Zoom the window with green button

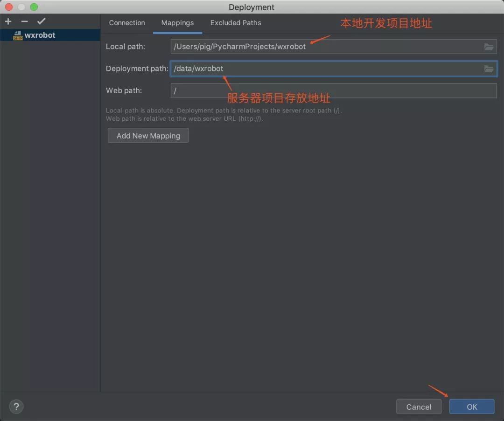tap(34, 7)
